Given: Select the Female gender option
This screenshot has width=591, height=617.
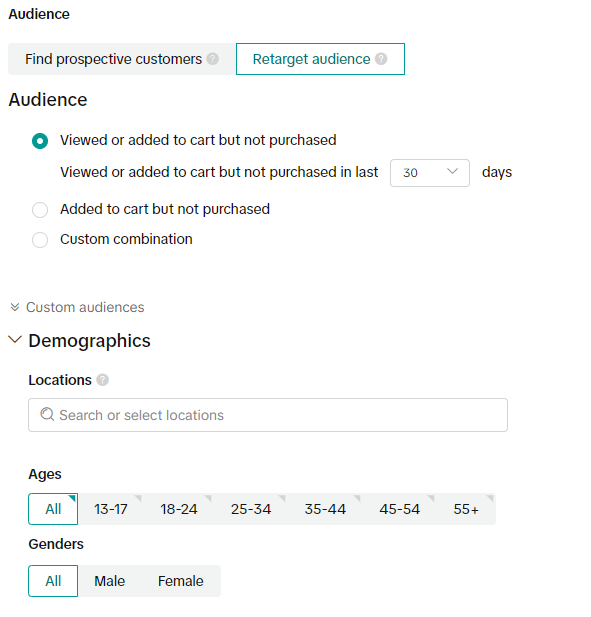Looking at the screenshot, I should (x=181, y=581).
